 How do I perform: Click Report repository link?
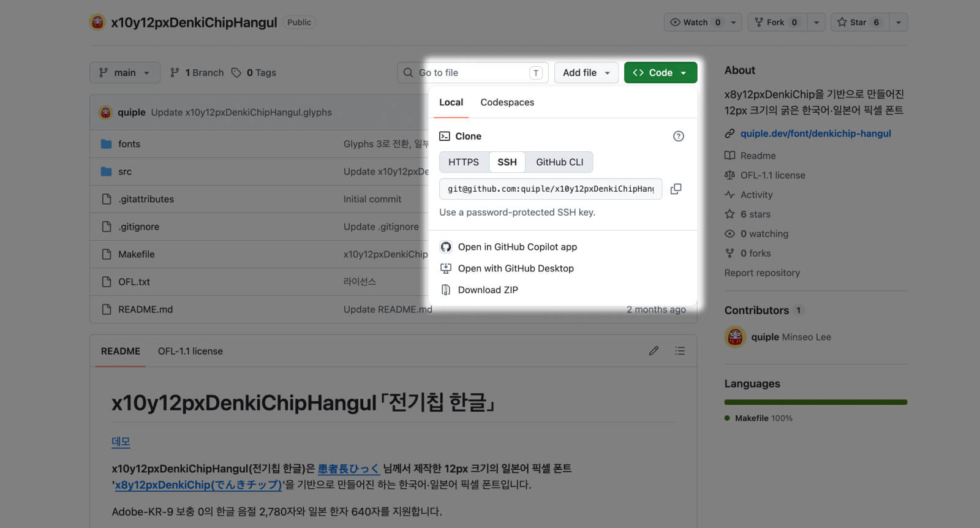[762, 273]
